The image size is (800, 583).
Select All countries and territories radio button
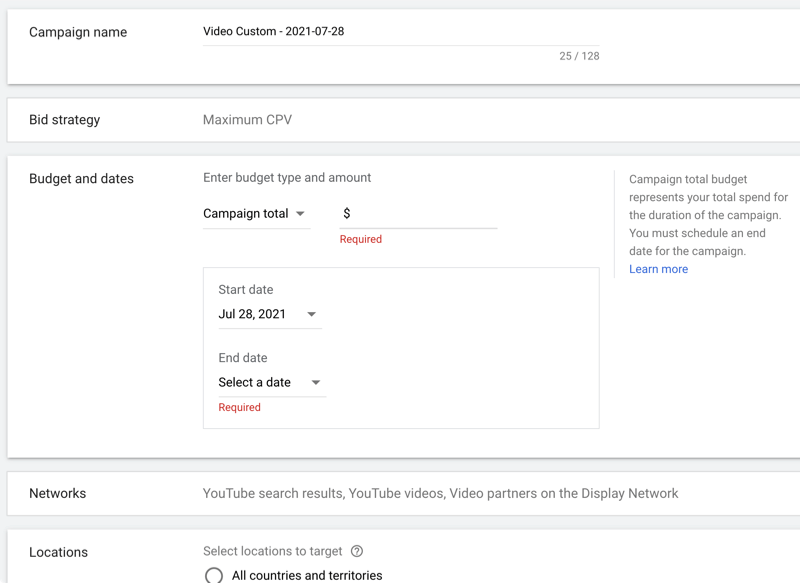214,575
